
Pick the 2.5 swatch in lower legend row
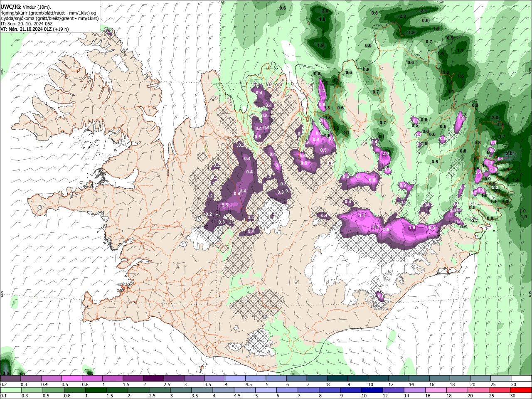[x=160, y=390]
